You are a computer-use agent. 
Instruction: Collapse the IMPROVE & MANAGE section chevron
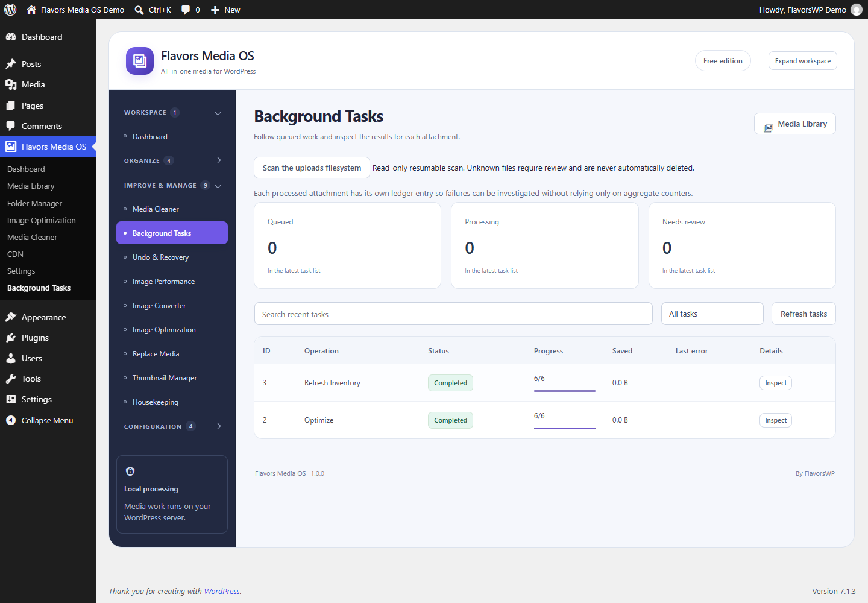coord(218,186)
